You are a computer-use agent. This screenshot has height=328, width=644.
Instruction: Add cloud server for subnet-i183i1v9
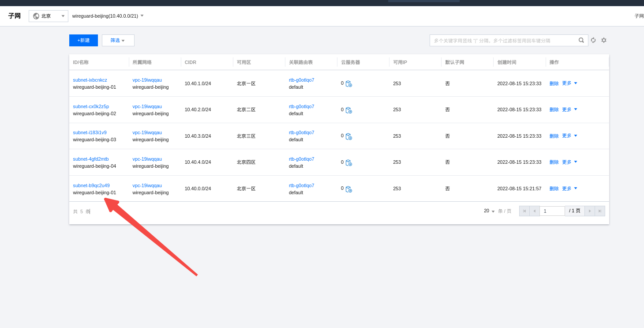(x=349, y=136)
